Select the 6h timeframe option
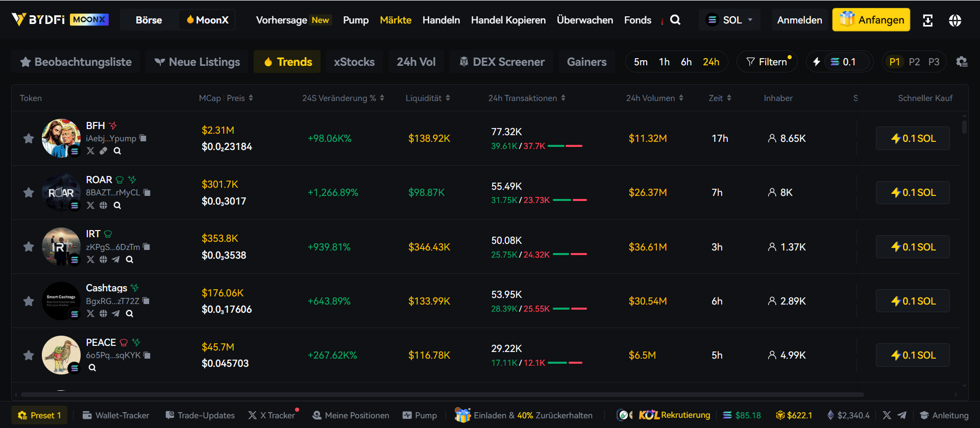Viewport: 980px width, 428px height. click(x=686, y=62)
